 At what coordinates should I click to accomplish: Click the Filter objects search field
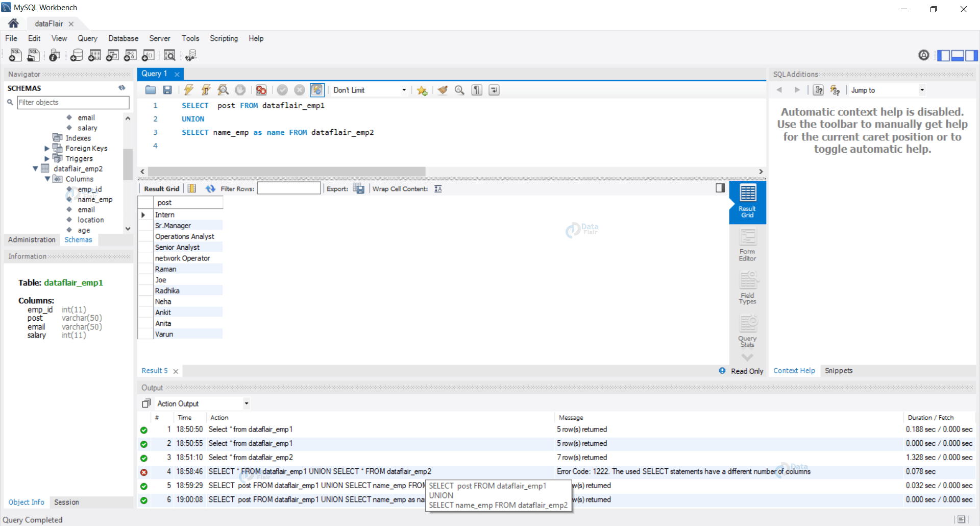click(x=73, y=102)
